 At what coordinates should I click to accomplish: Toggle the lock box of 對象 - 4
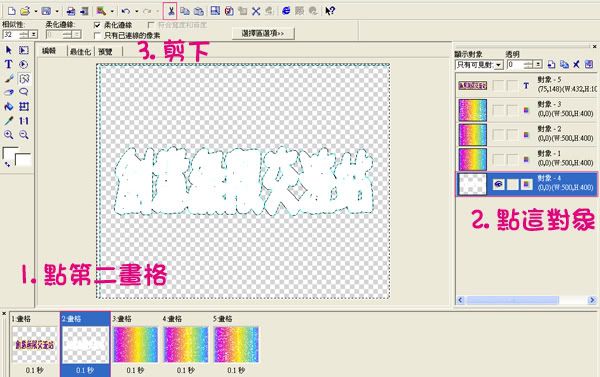coord(512,184)
